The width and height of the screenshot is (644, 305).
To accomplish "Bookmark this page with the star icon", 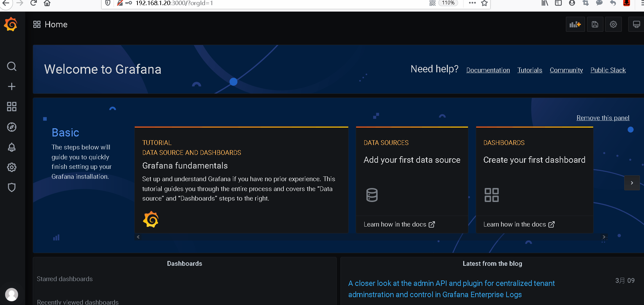I will (484, 3).
